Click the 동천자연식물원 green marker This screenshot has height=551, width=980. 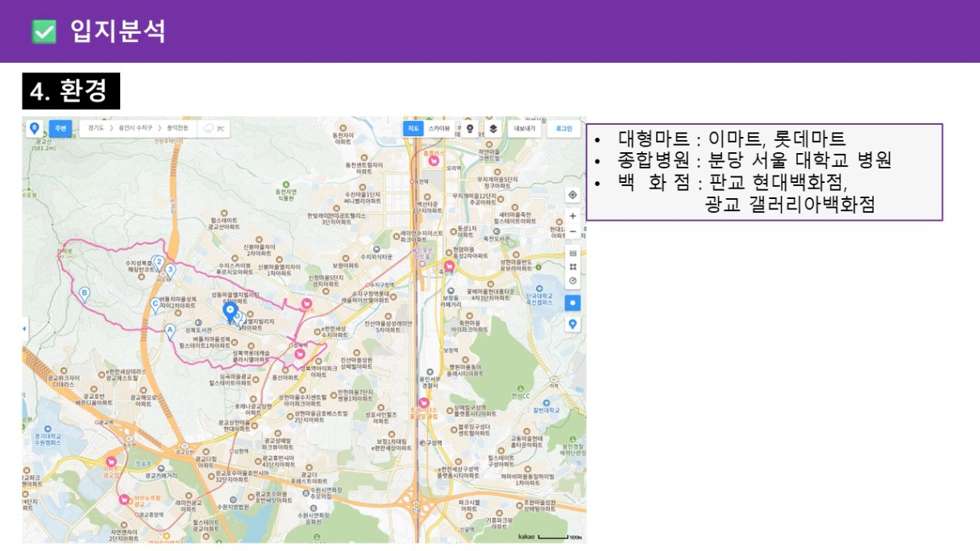pyautogui.click(x=286, y=193)
